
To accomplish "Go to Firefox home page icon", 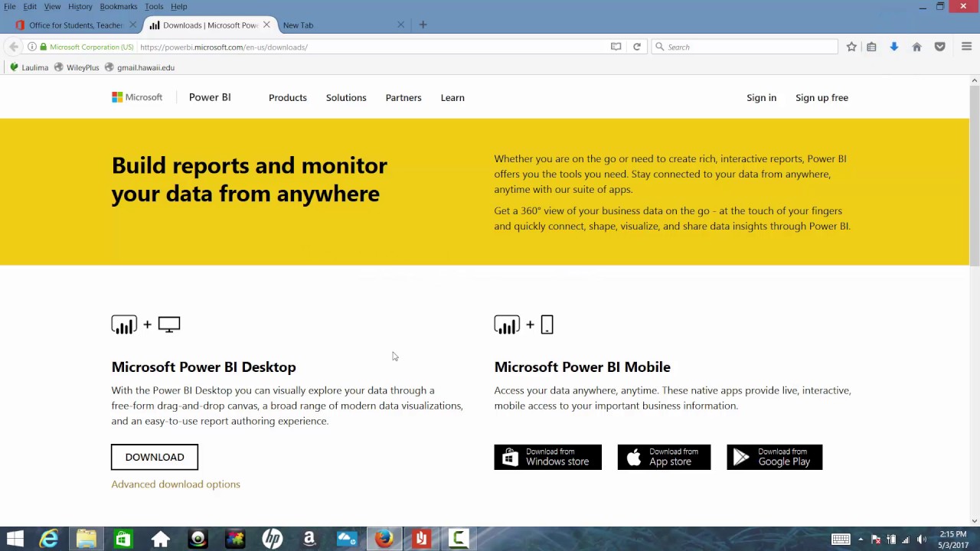I will point(916,47).
